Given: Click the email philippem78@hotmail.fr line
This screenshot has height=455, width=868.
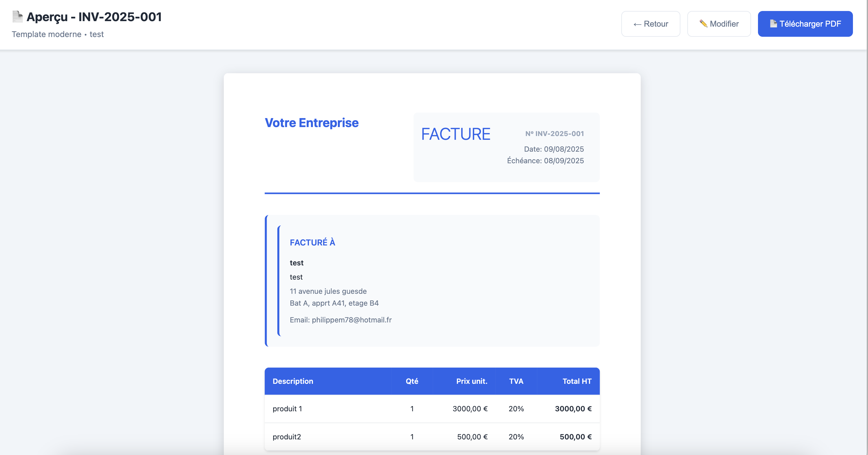Looking at the screenshot, I should [341, 320].
